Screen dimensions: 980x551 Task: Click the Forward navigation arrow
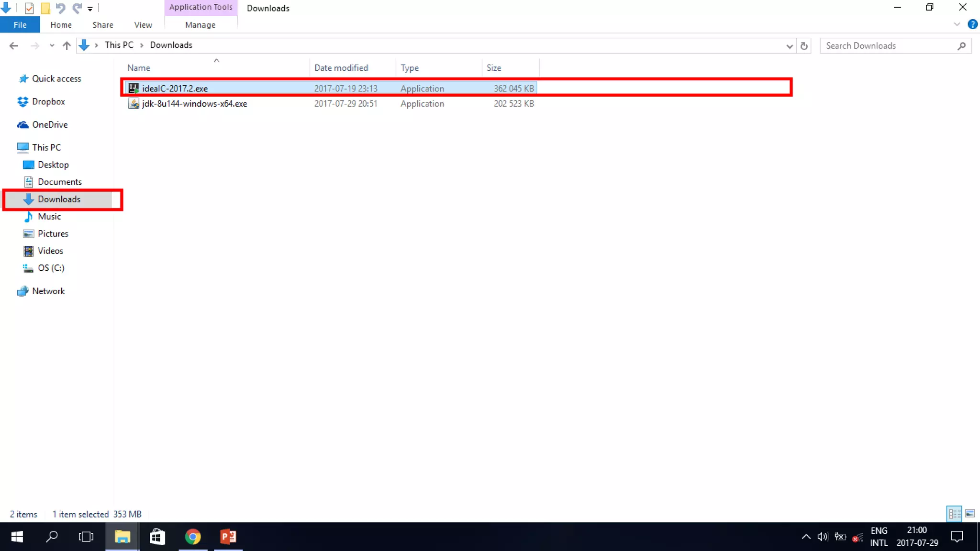[34, 45]
